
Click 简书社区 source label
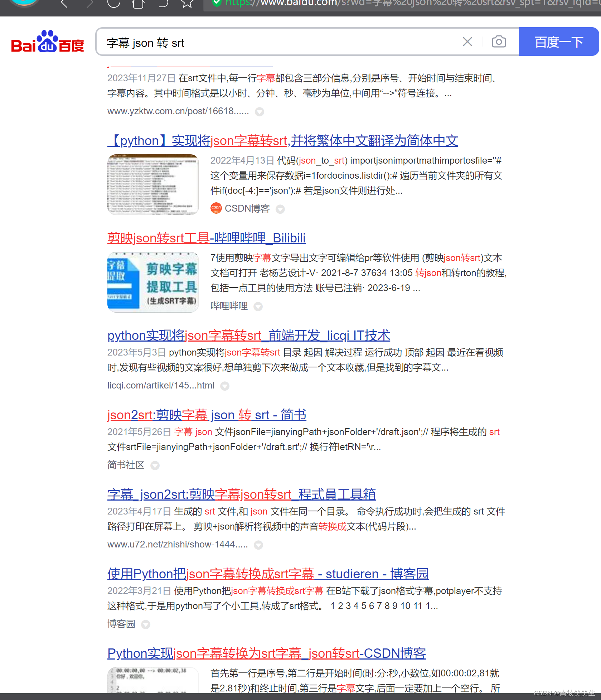coord(126,465)
